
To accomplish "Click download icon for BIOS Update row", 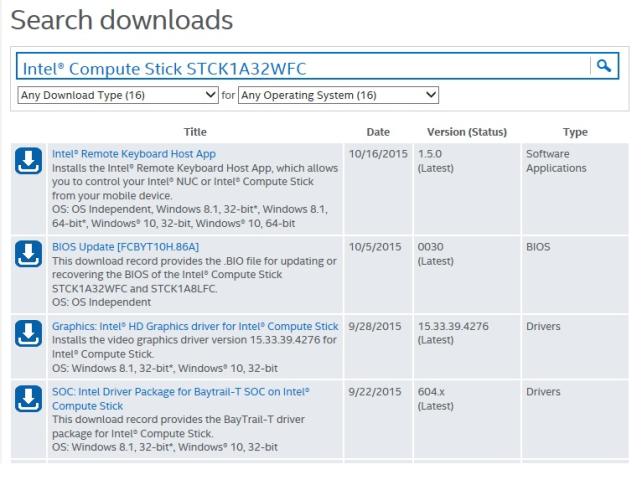I will [x=28, y=254].
